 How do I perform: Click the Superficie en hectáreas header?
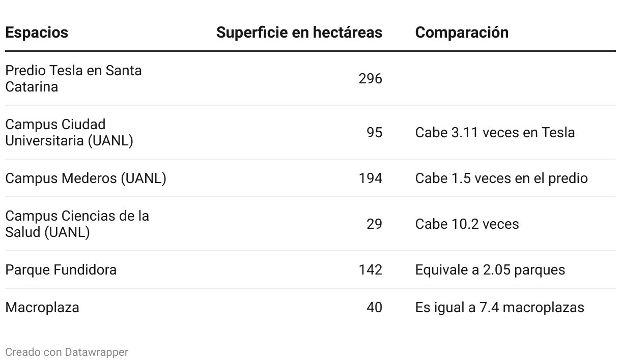pos(299,32)
